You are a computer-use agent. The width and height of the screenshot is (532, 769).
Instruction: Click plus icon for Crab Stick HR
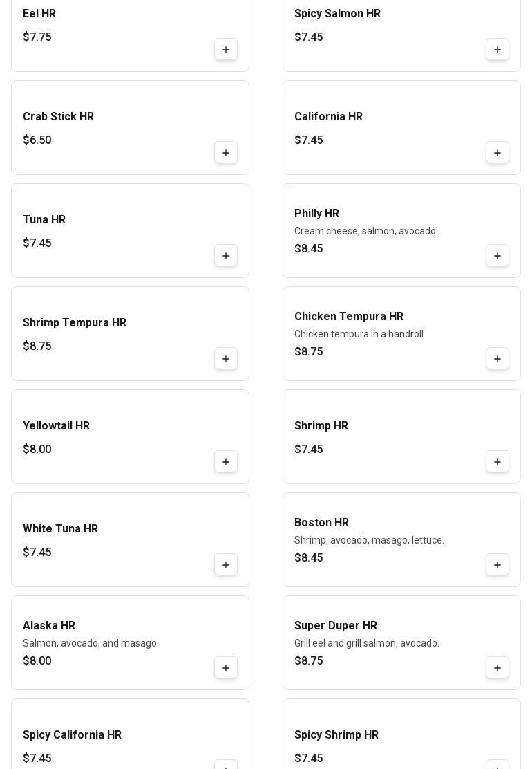click(x=226, y=153)
